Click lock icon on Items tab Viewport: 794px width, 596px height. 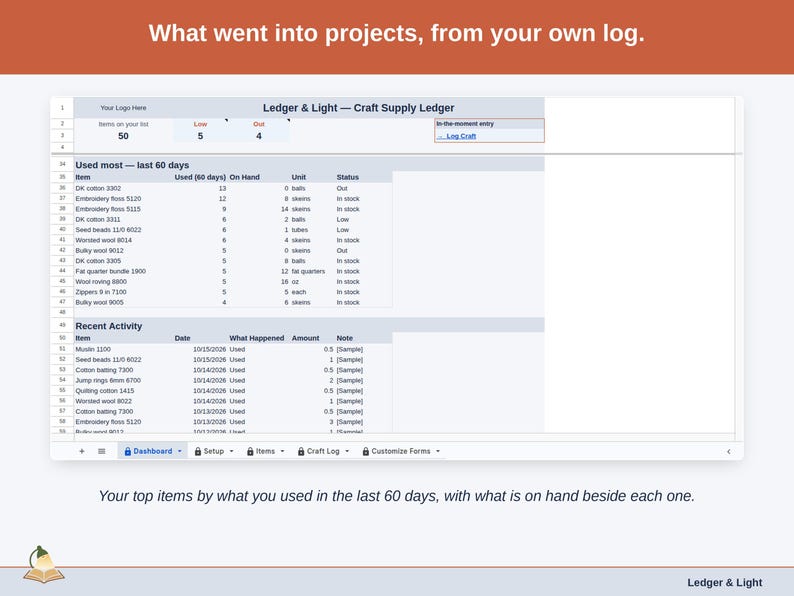pyautogui.click(x=250, y=451)
